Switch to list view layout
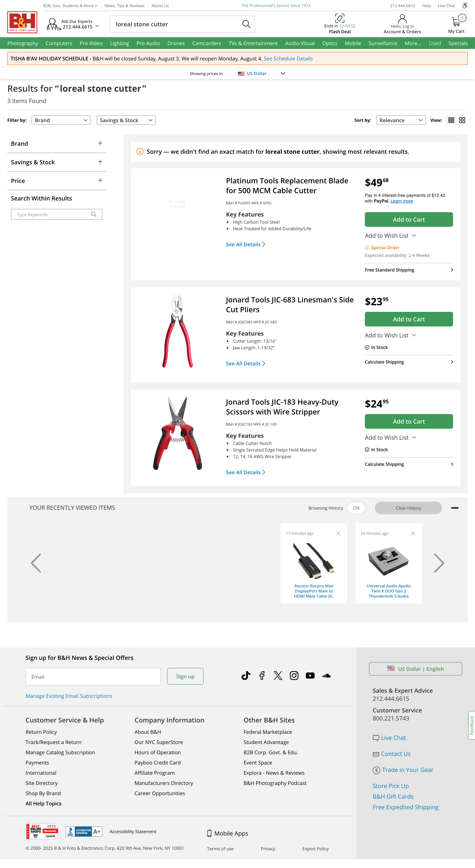The width and height of the screenshot is (475, 868). pyautogui.click(x=451, y=120)
